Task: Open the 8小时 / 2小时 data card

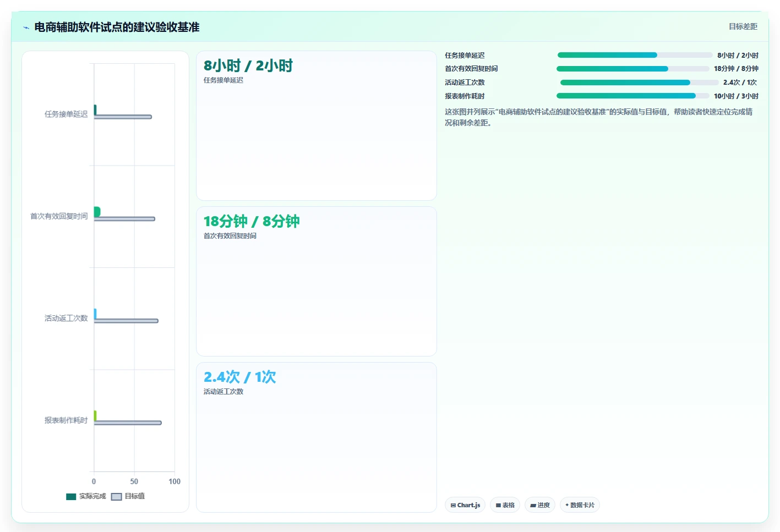Action: click(317, 126)
